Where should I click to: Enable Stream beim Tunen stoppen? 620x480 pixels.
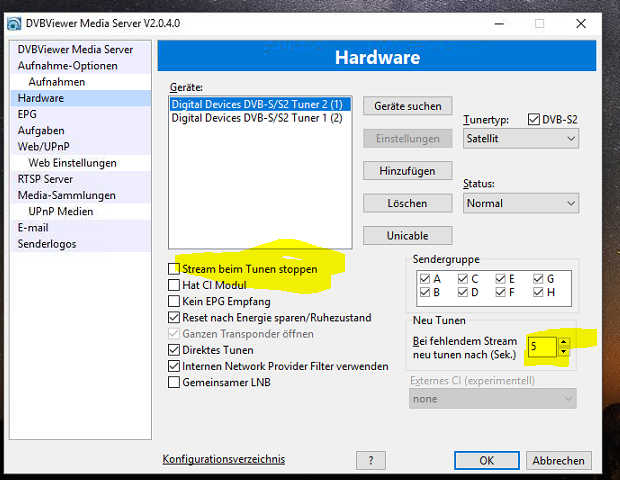pos(174,269)
